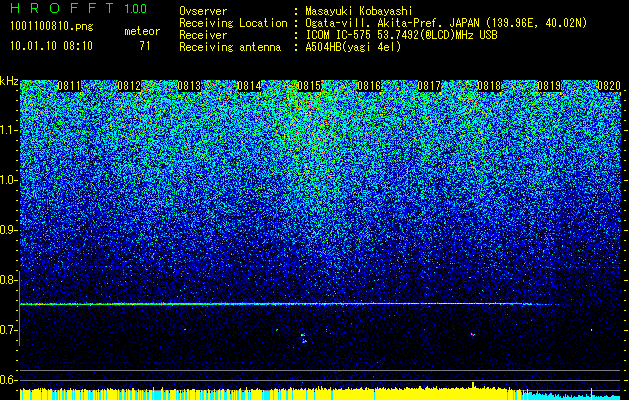Click the 0819 time marker

click(x=549, y=86)
